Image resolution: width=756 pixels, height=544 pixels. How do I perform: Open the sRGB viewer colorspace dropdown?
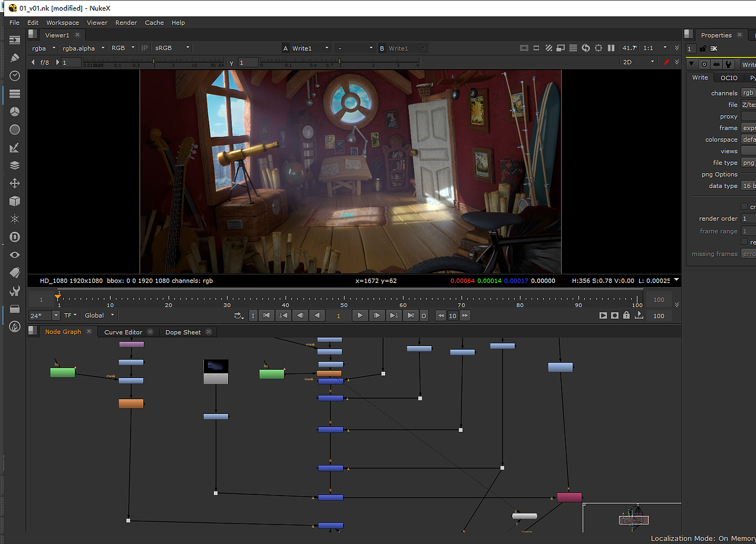coord(172,48)
